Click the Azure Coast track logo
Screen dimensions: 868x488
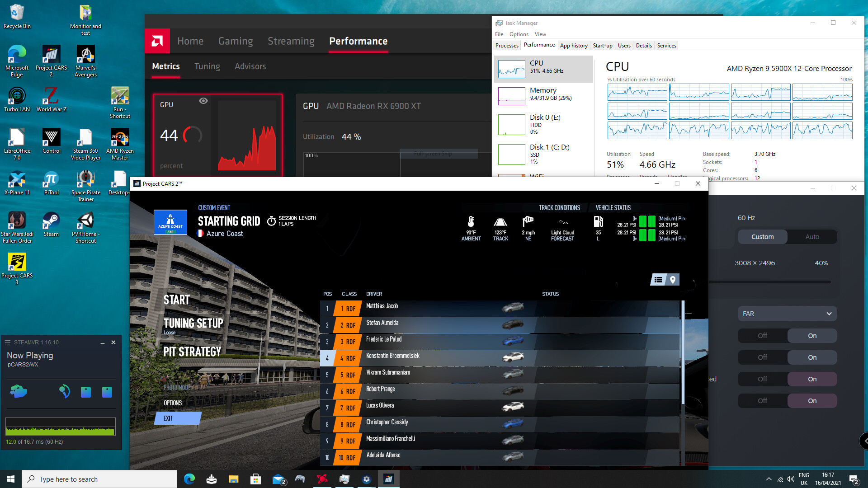[x=170, y=222]
